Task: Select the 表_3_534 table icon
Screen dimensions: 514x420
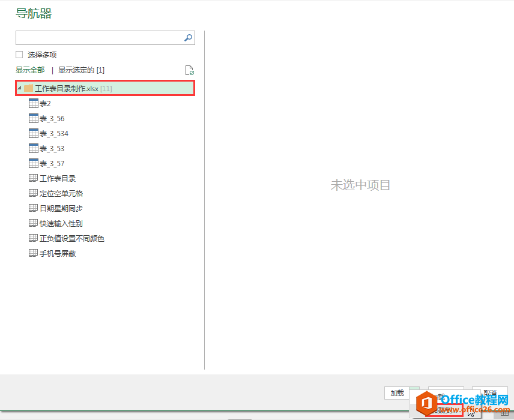Action: pyautogui.click(x=34, y=133)
